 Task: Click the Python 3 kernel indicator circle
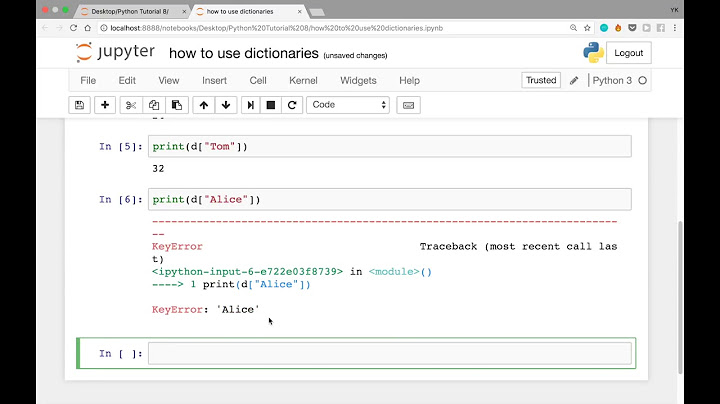pos(642,80)
